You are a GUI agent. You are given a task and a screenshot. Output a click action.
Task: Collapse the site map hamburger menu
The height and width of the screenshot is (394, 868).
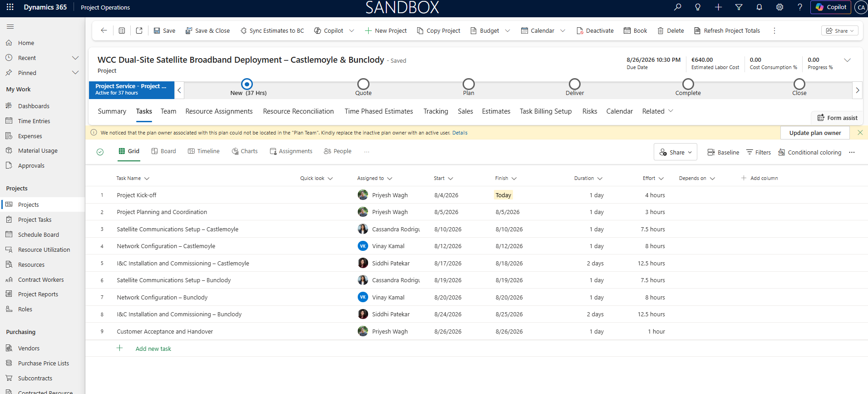(x=10, y=27)
